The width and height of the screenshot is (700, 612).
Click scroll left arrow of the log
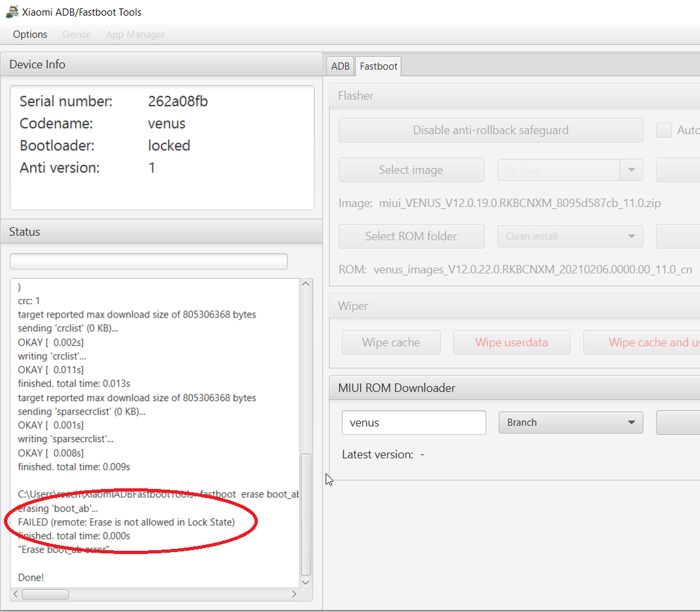16,594
